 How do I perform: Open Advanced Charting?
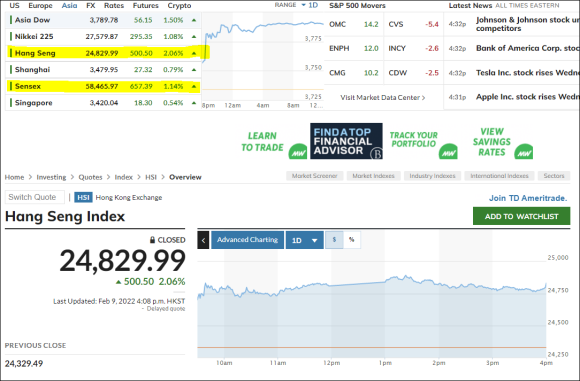pyautogui.click(x=247, y=240)
